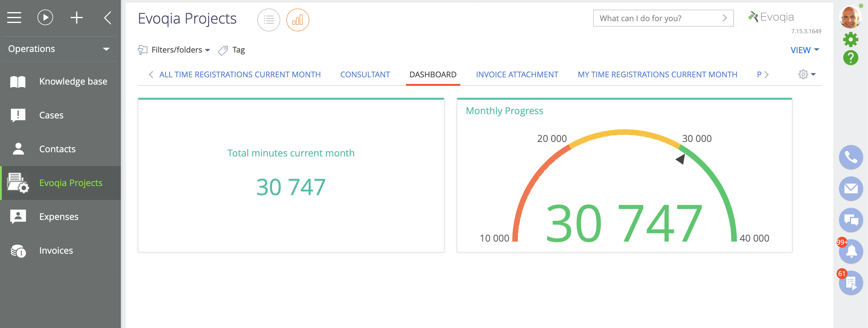Image resolution: width=868 pixels, height=328 pixels.
Task: Click the Cases exclamation icon
Action: (x=18, y=115)
